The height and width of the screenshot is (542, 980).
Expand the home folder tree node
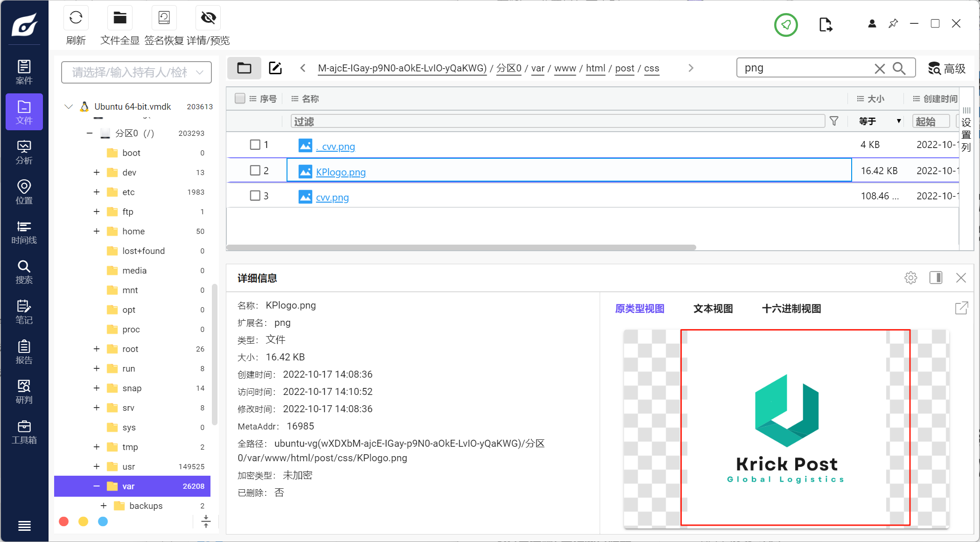[x=97, y=231]
